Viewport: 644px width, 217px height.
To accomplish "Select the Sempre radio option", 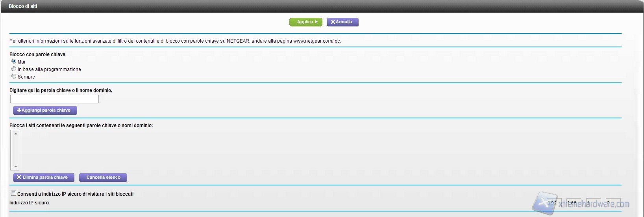I will (14, 77).
